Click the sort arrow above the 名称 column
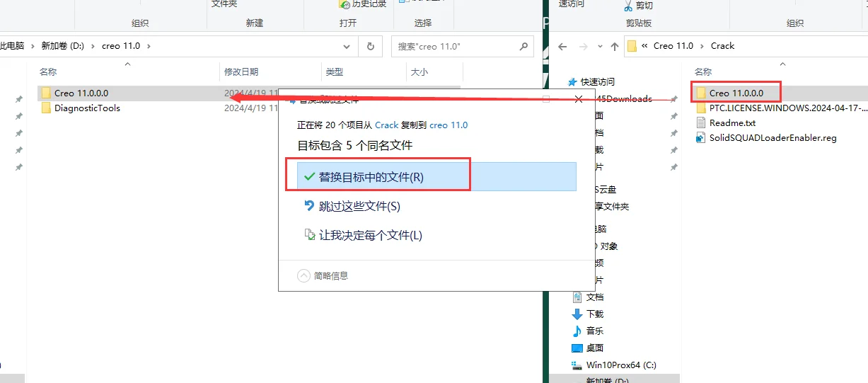Viewport: 868px width, 383px height. click(x=127, y=64)
